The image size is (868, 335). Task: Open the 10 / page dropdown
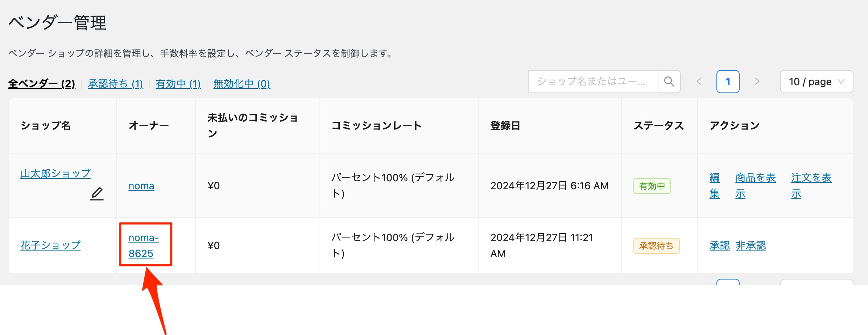pyautogui.click(x=816, y=82)
